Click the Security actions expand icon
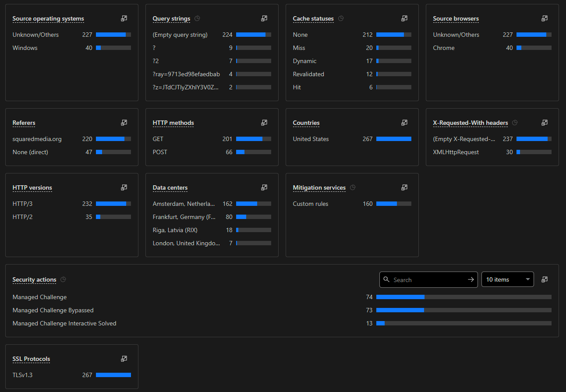 545,279
